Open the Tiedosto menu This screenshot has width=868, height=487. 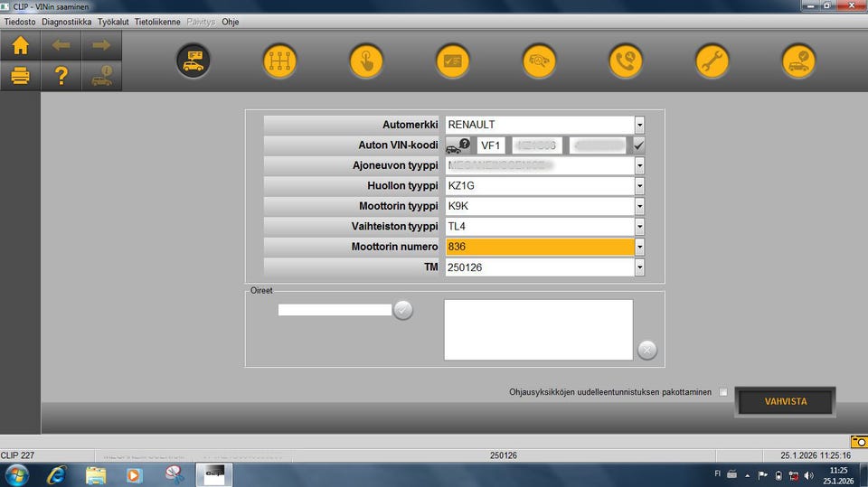[x=20, y=22]
